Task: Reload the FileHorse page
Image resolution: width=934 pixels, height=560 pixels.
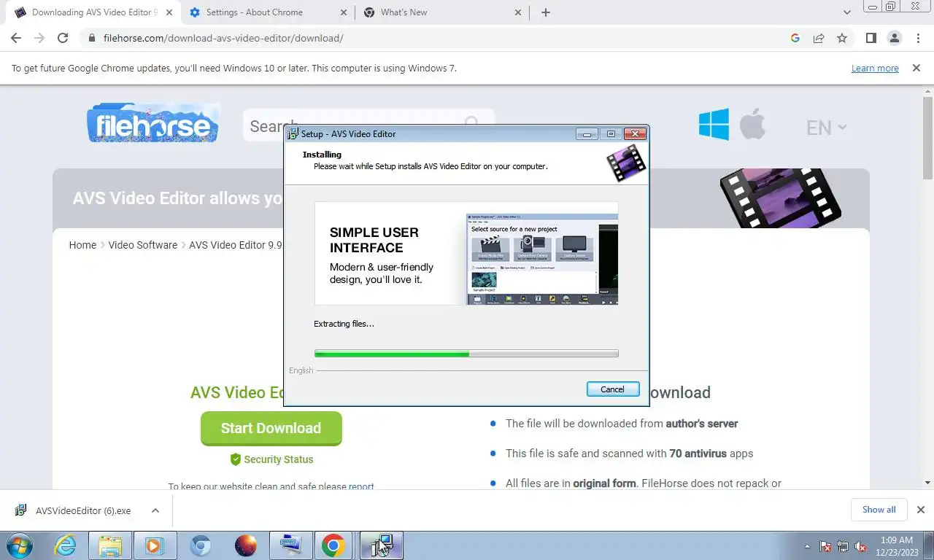Action: [63, 38]
